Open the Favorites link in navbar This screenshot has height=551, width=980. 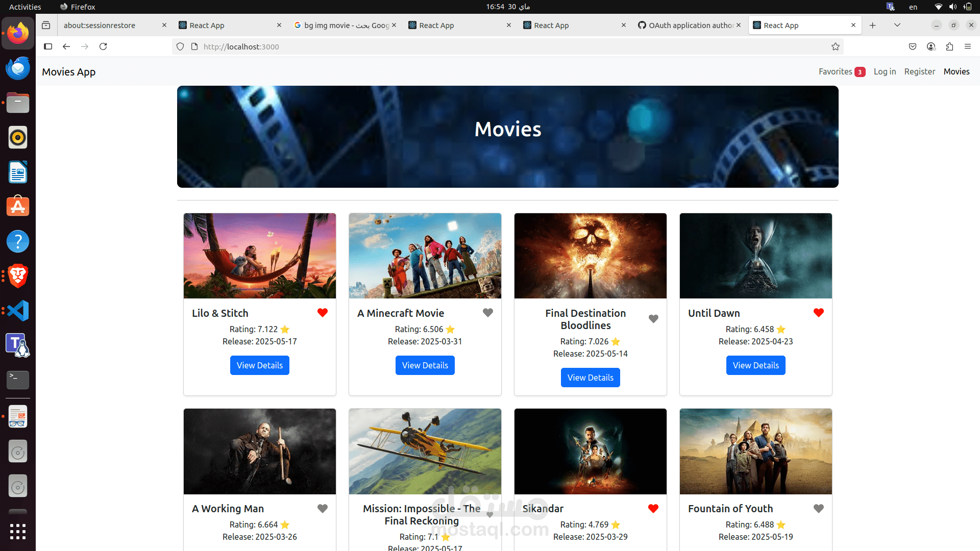[842, 71]
